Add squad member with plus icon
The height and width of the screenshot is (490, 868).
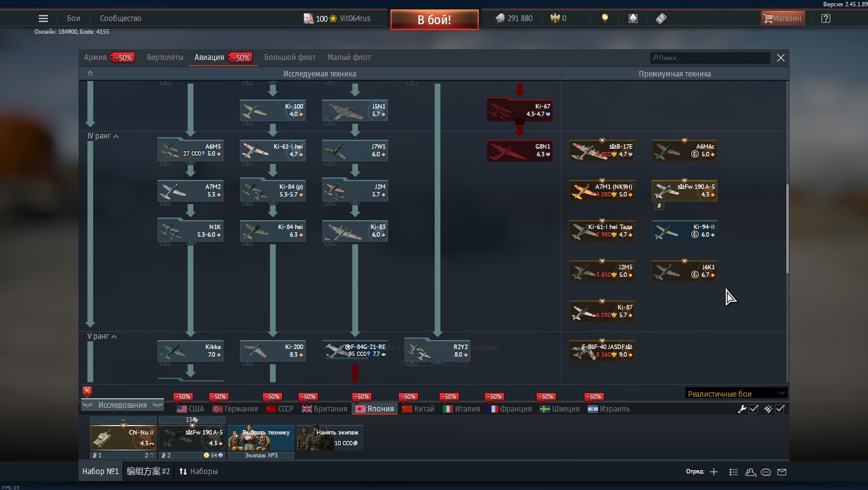click(x=714, y=472)
